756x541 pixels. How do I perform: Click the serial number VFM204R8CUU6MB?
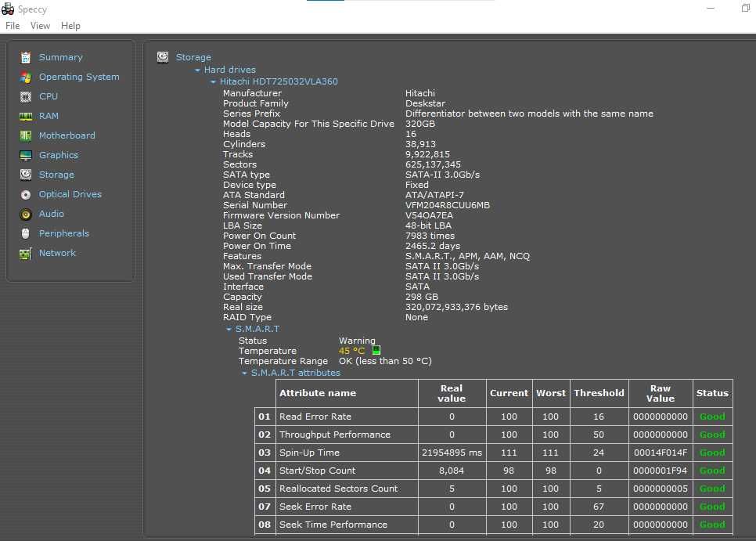(448, 205)
